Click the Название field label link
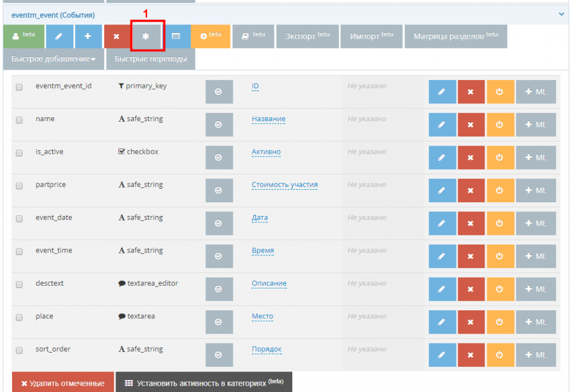 click(268, 119)
